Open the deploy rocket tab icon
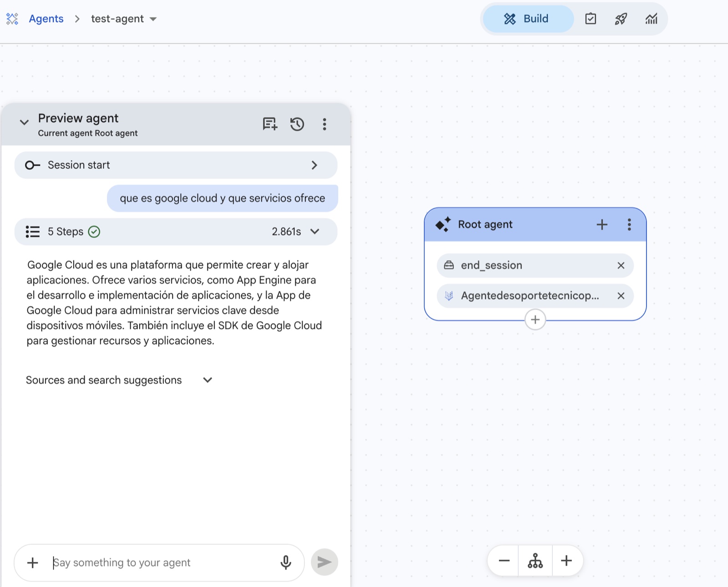 point(621,19)
